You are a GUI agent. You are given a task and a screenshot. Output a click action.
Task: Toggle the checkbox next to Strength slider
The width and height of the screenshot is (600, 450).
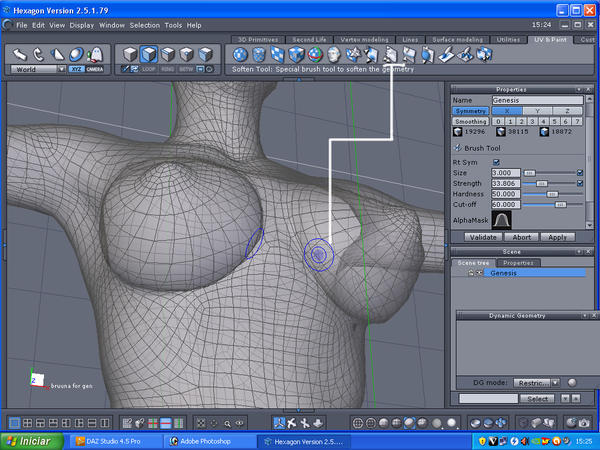click(580, 183)
